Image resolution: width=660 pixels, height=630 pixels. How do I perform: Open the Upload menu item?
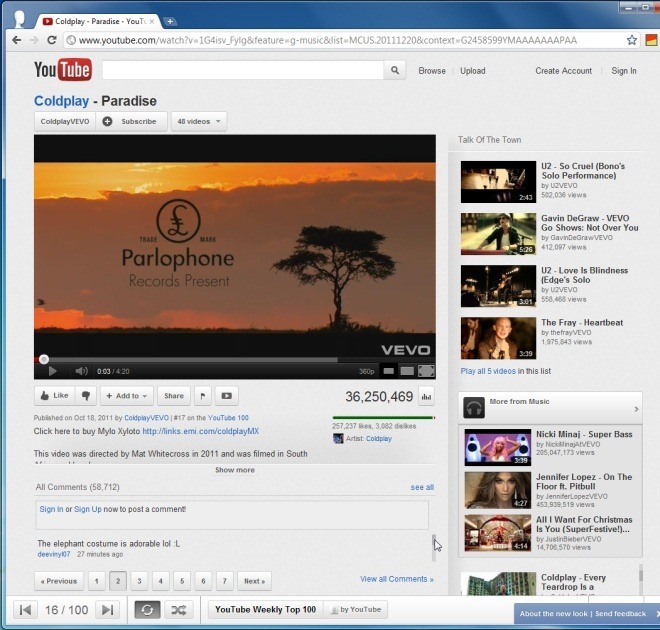point(473,71)
